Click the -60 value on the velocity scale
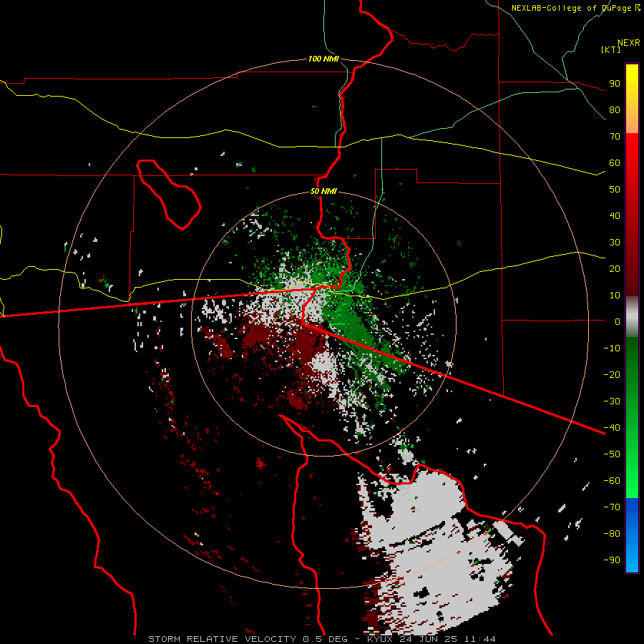The width and height of the screenshot is (644, 644). click(612, 481)
